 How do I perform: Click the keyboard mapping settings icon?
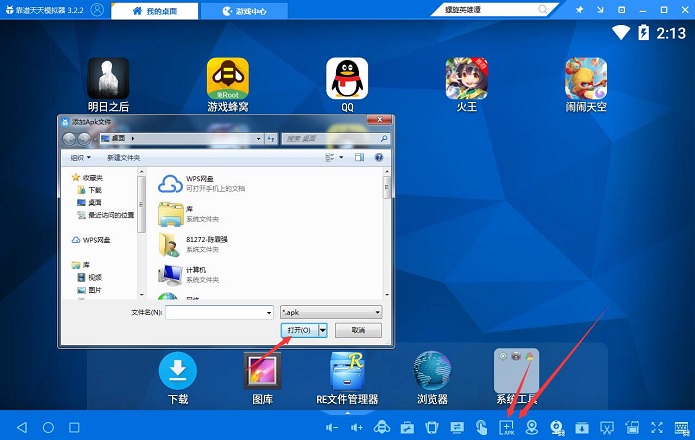pos(682,427)
